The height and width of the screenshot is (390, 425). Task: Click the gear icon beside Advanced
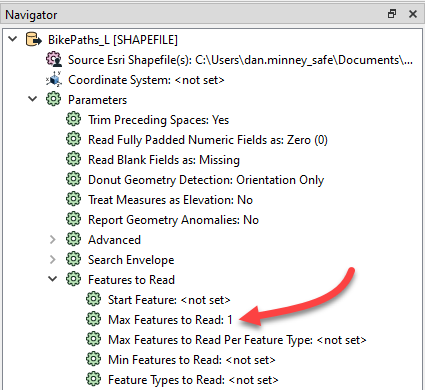click(x=73, y=239)
